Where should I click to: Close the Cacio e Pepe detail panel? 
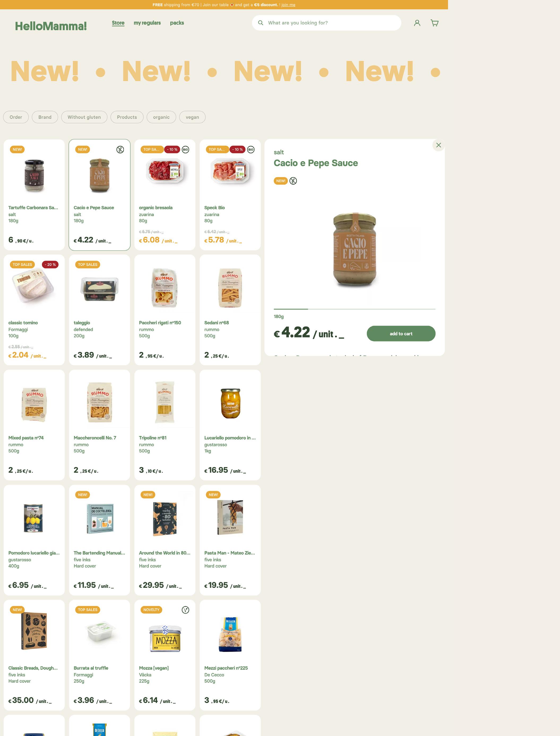(438, 145)
